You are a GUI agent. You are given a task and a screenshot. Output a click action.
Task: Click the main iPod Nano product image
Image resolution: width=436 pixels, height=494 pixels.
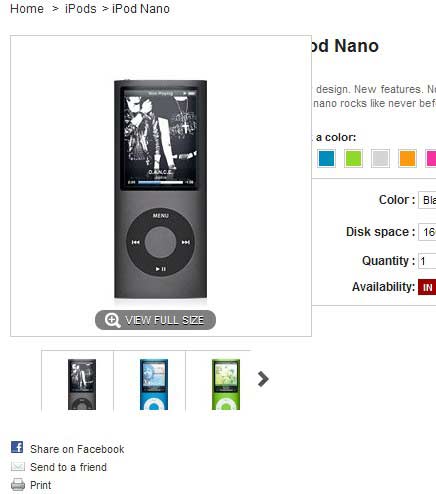tap(161, 189)
